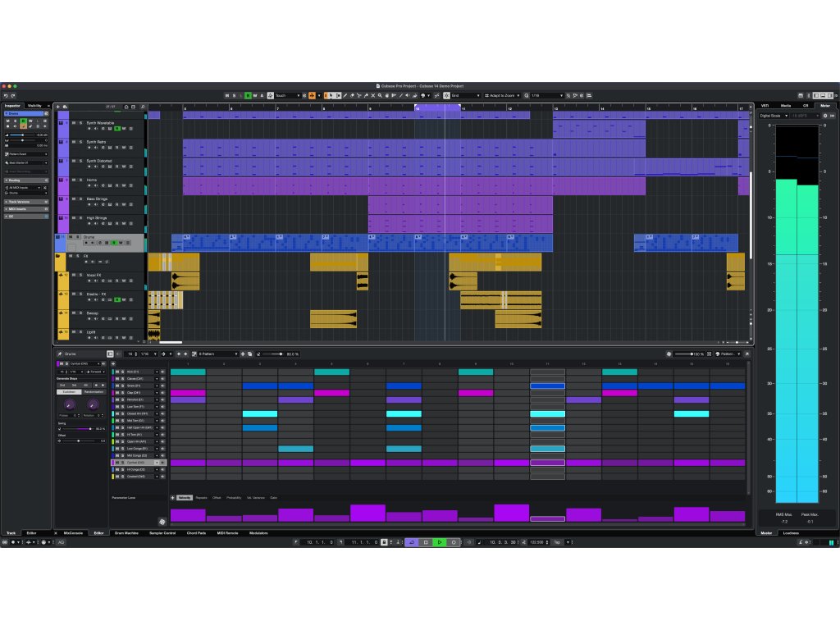The image size is (840, 630).
Task: Adjust the Offset slider in pattern editor
Action: (x=78, y=441)
